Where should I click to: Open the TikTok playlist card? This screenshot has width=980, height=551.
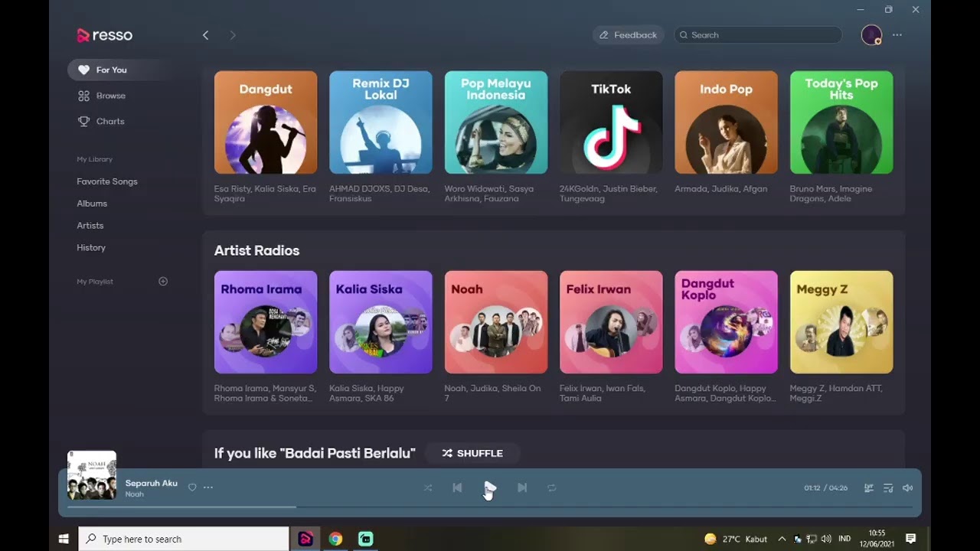pyautogui.click(x=611, y=122)
